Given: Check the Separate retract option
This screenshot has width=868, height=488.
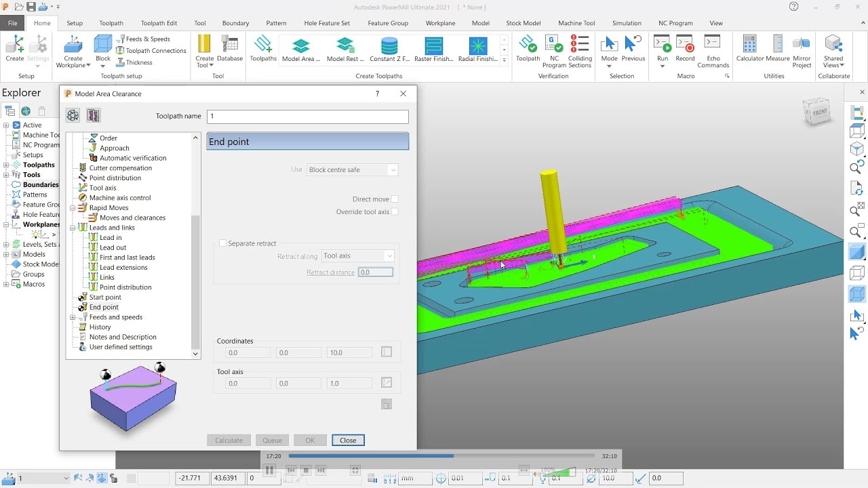Looking at the screenshot, I should 222,243.
